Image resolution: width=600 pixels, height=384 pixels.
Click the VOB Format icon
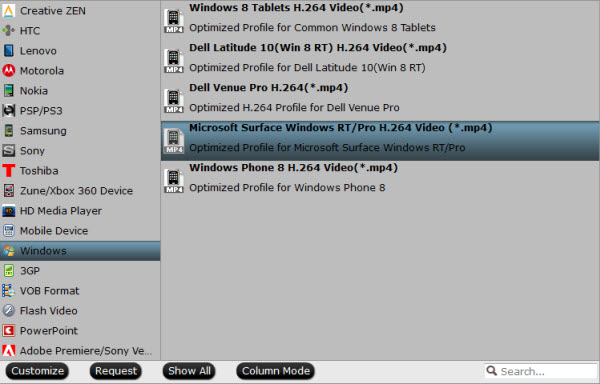(x=8, y=291)
